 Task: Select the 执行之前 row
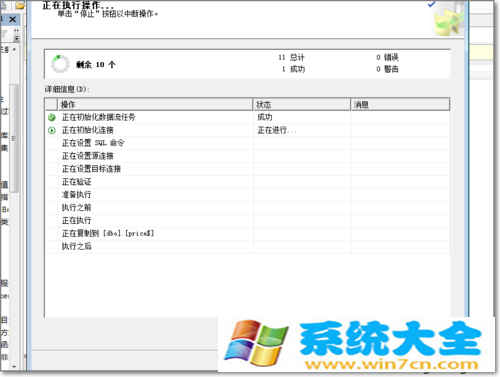pos(247,208)
